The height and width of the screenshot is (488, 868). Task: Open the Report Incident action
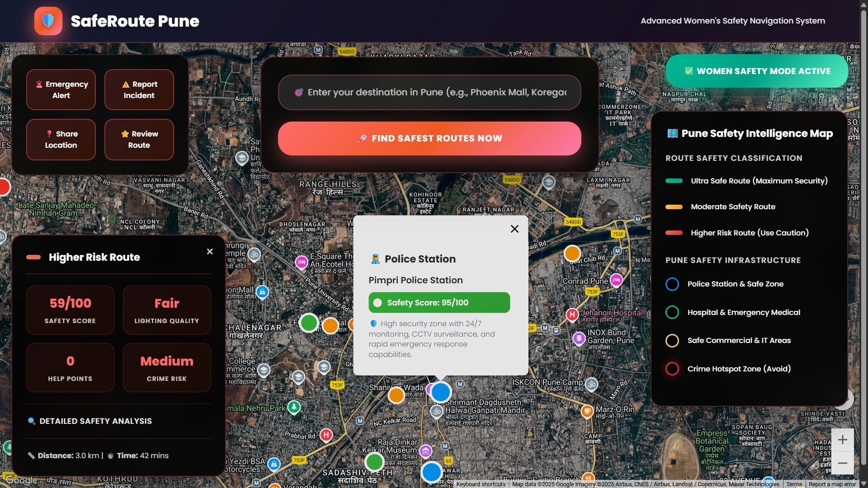point(139,90)
